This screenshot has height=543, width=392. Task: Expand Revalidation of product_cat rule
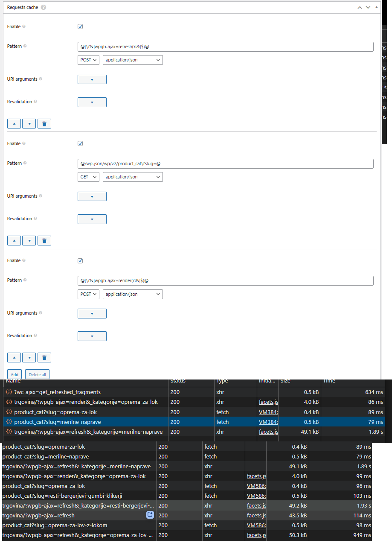[92, 219]
